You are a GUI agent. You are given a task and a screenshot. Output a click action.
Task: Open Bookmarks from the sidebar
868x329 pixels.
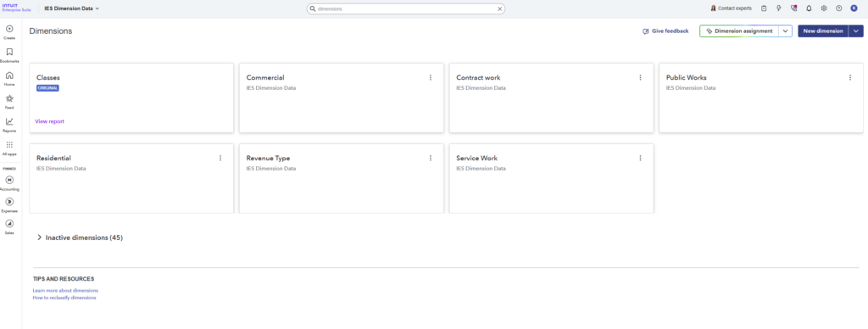pos(9,55)
